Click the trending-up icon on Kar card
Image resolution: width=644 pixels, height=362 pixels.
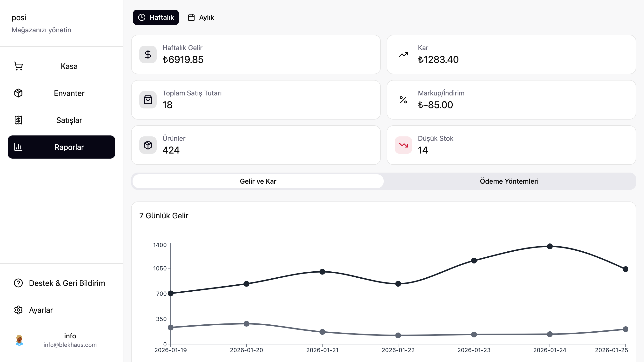(x=403, y=54)
